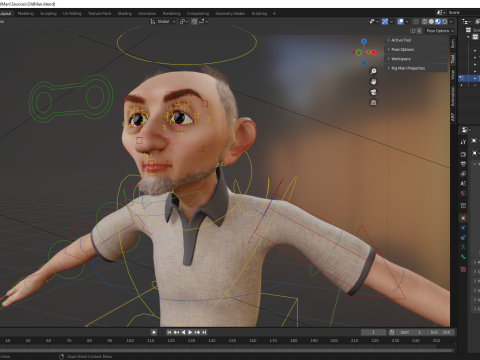Open properties editor type dropdown

pyautogui.click(x=466, y=130)
